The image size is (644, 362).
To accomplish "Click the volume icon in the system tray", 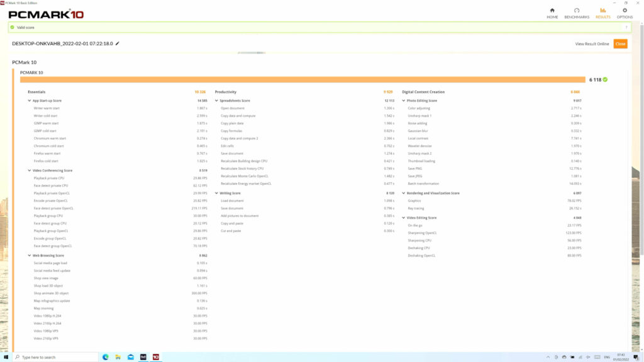I will click(588, 357).
